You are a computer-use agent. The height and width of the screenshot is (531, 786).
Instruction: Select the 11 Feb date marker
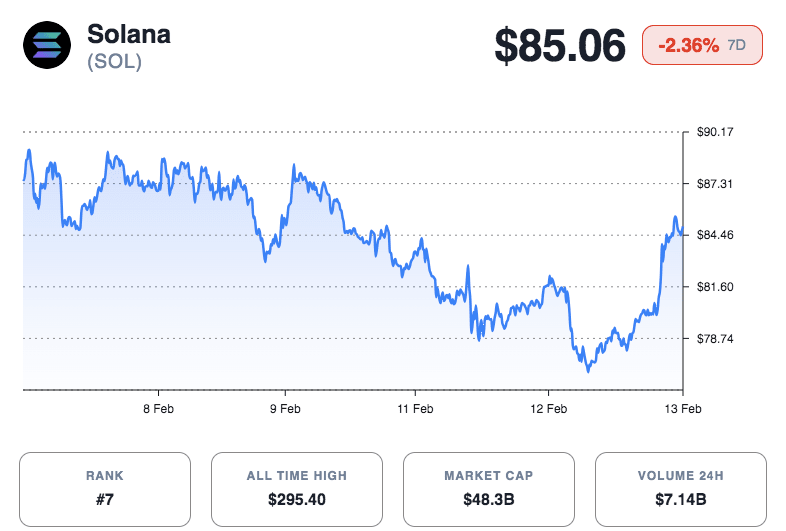pyautogui.click(x=415, y=408)
